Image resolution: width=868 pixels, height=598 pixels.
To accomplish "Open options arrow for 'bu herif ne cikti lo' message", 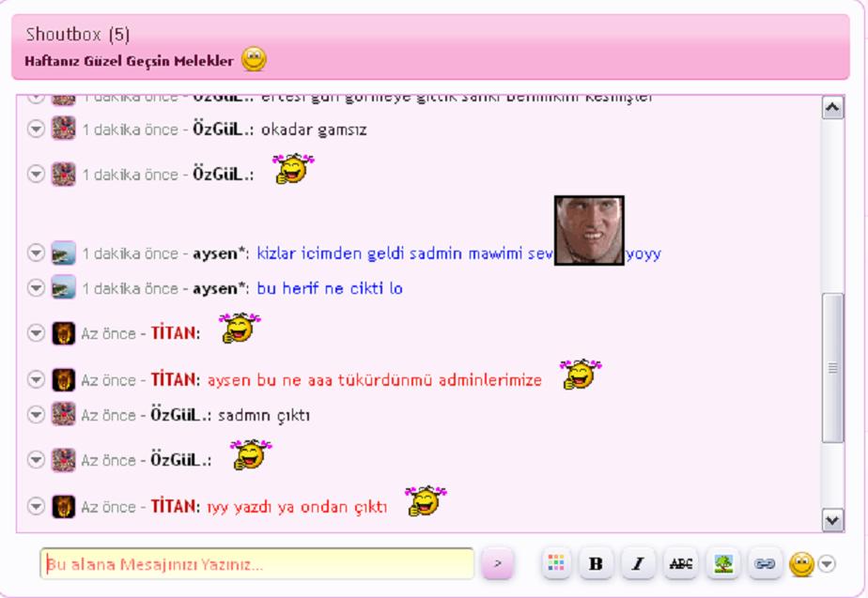I will pyautogui.click(x=37, y=288).
